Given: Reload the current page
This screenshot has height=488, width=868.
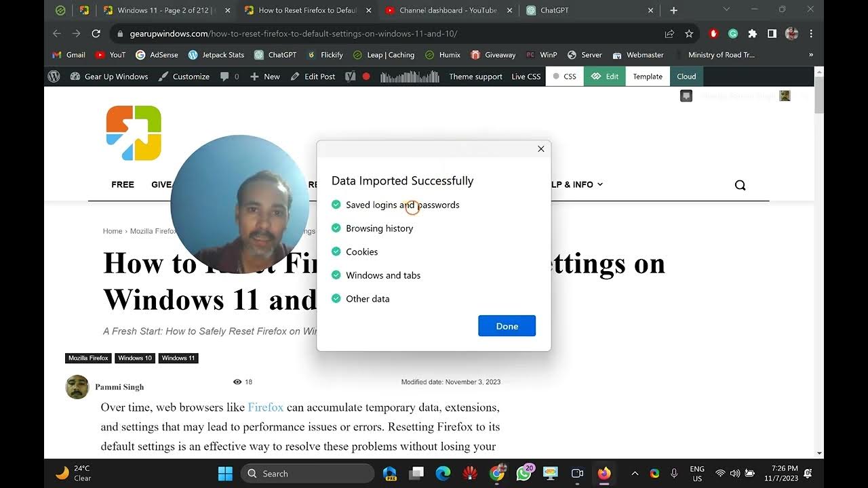Looking at the screenshot, I should [x=96, y=33].
